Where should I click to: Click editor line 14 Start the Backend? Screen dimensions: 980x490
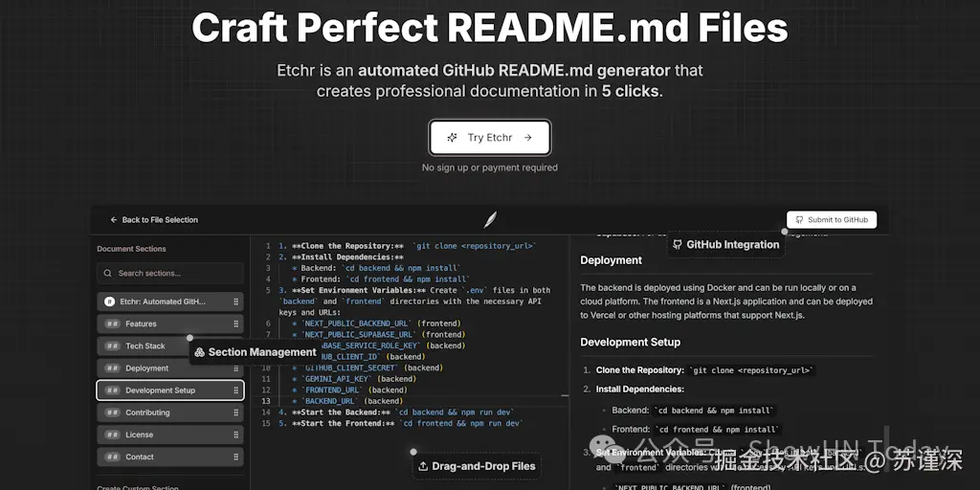click(x=396, y=412)
